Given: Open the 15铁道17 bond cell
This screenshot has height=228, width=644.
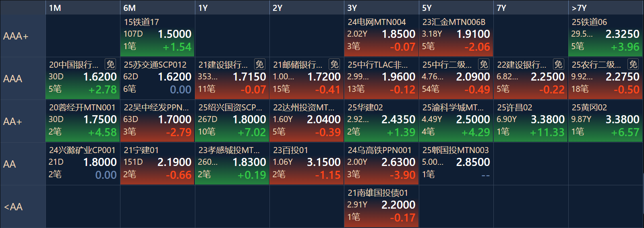Looking at the screenshot, I should [x=157, y=36].
